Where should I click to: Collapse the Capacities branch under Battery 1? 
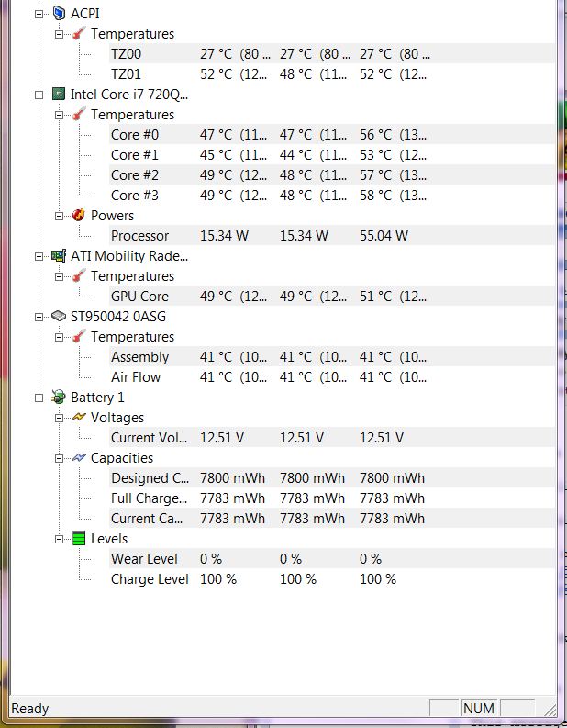coord(59,458)
